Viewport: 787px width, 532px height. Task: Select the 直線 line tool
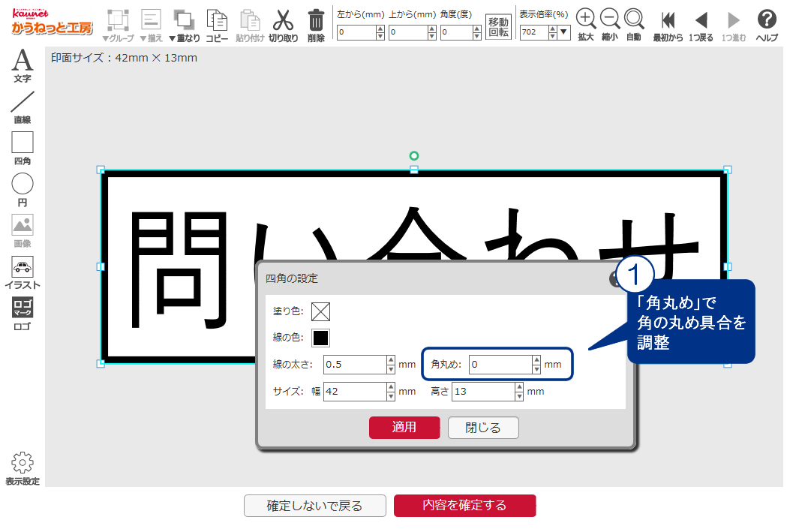23,106
